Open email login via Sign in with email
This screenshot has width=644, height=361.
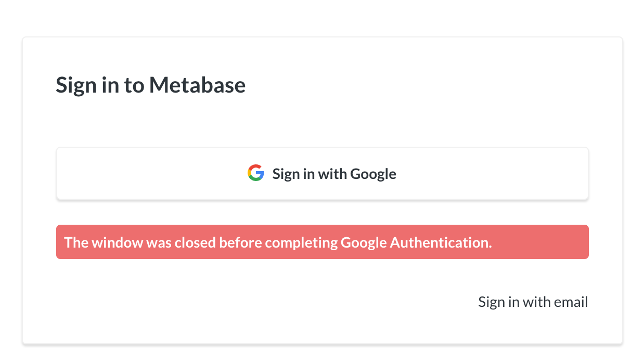(533, 301)
